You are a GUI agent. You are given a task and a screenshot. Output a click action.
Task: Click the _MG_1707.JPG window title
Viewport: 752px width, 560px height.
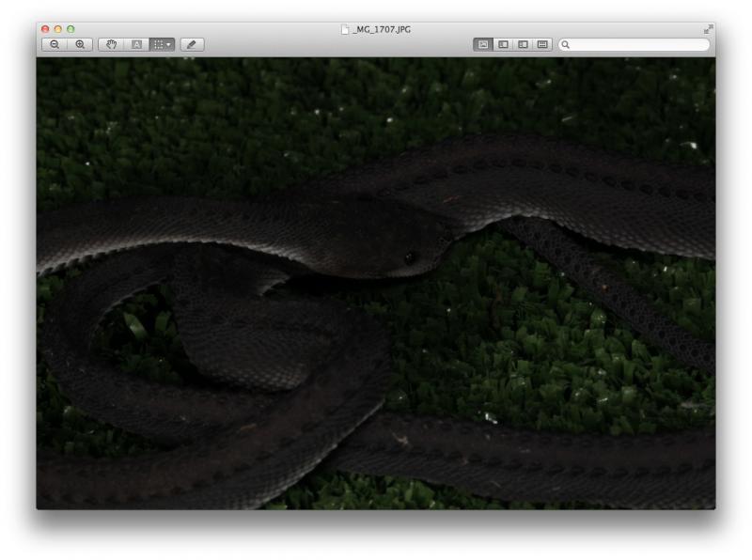tap(382, 29)
